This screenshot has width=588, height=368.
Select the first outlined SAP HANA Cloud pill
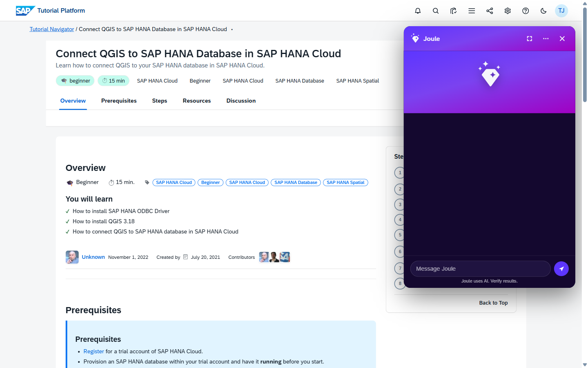point(174,182)
